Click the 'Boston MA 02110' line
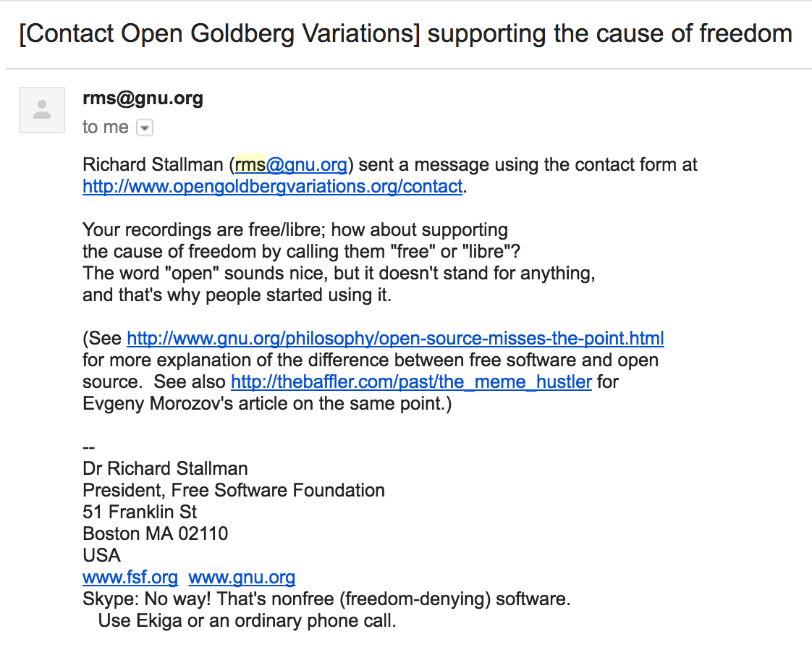The height and width of the screenshot is (650, 812). pos(156,534)
